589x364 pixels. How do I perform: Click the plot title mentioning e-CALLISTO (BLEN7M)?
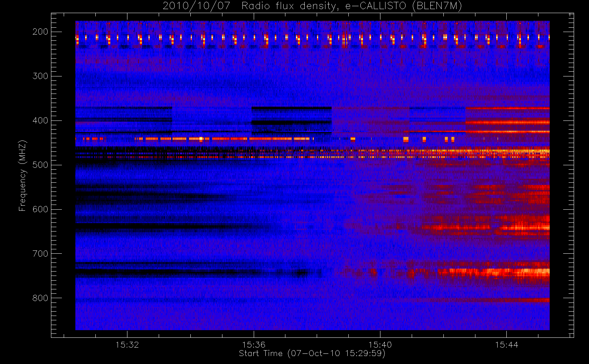[312, 6]
